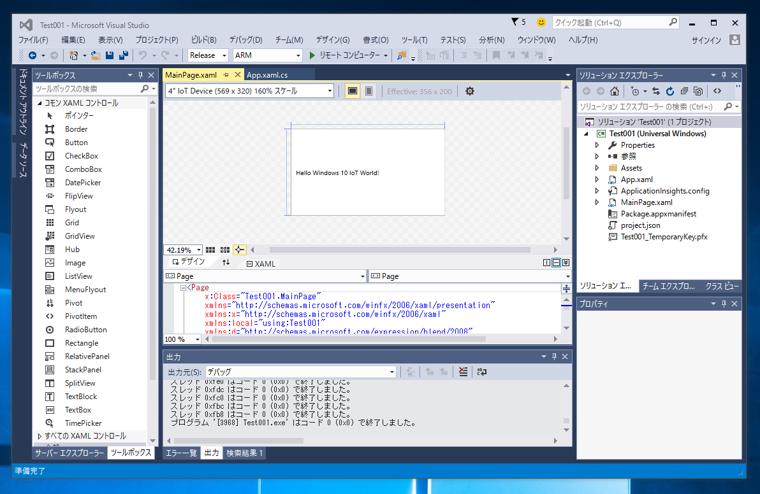Collapse the XAML pane icon
Image resolution: width=760 pixels, height=494 pixels.
[566, 263]
